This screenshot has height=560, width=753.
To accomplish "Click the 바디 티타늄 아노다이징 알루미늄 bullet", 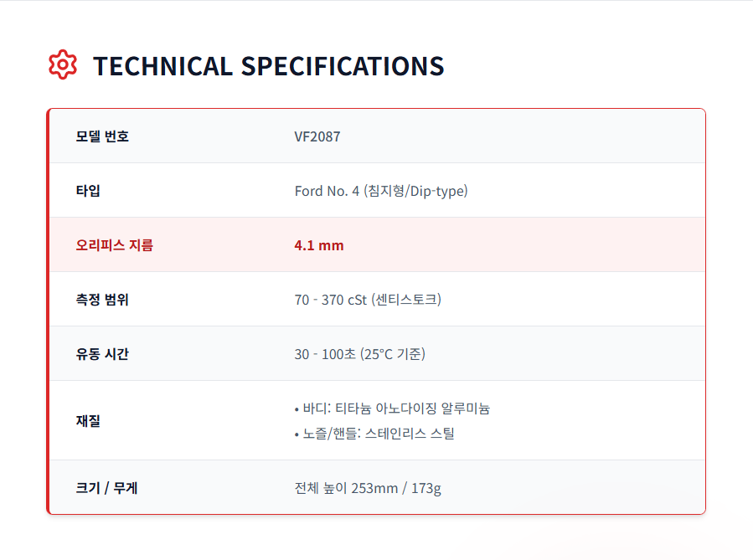I will tap(392, 408).
